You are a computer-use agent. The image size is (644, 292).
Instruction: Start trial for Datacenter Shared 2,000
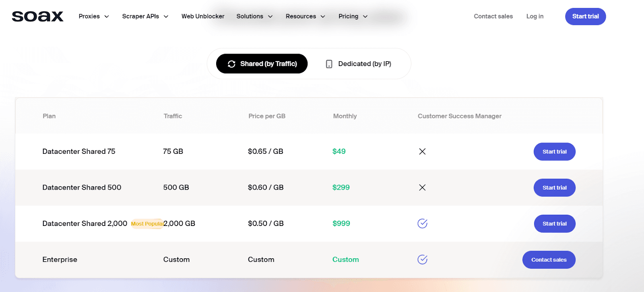click(555, 224)
